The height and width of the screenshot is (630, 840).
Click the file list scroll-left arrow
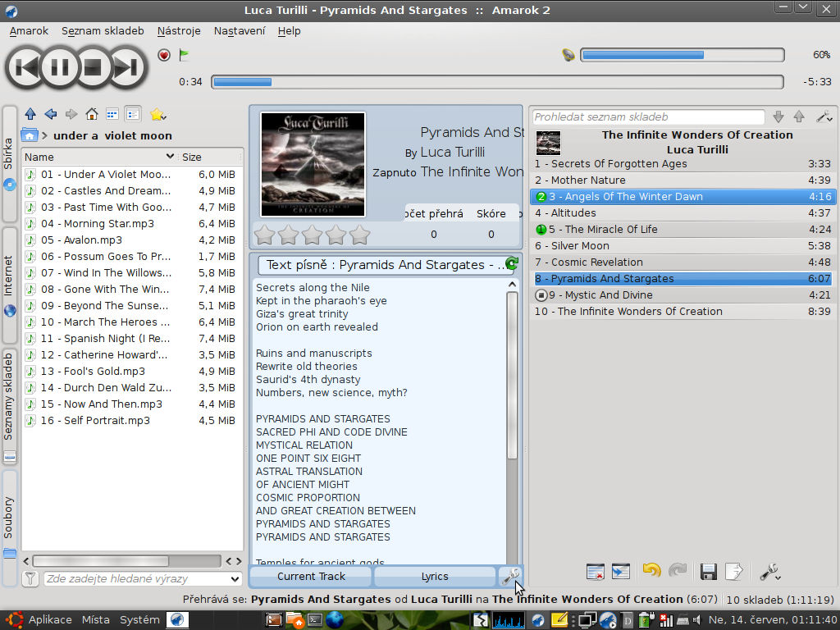click(25, 561)
